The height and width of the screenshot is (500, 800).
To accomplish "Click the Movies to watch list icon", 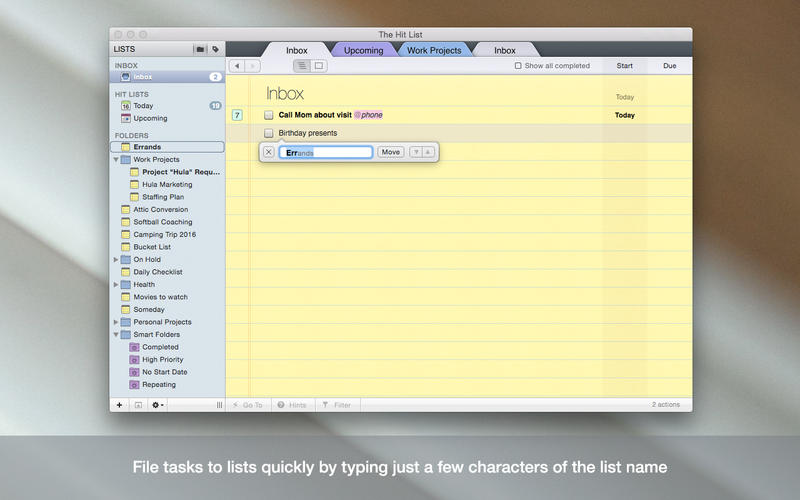I will (126, 297).
